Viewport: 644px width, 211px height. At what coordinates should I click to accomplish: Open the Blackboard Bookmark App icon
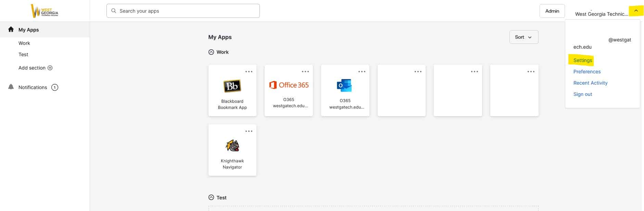(232, 86)
